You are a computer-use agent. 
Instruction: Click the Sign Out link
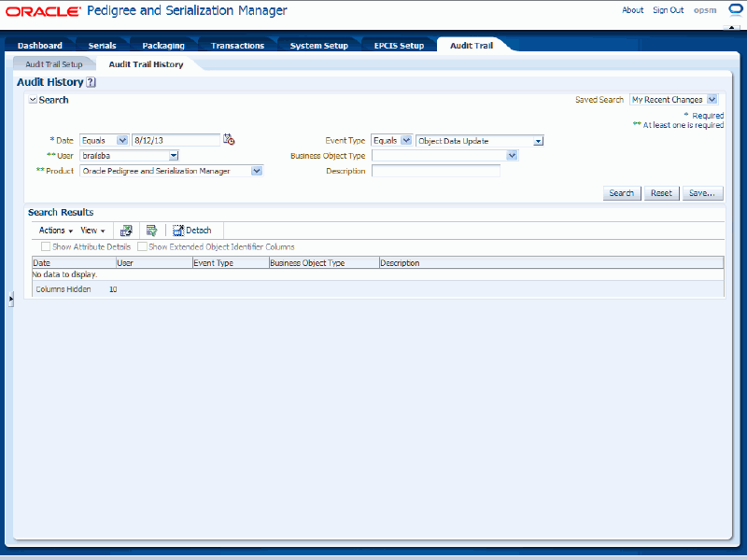[668, 10]
